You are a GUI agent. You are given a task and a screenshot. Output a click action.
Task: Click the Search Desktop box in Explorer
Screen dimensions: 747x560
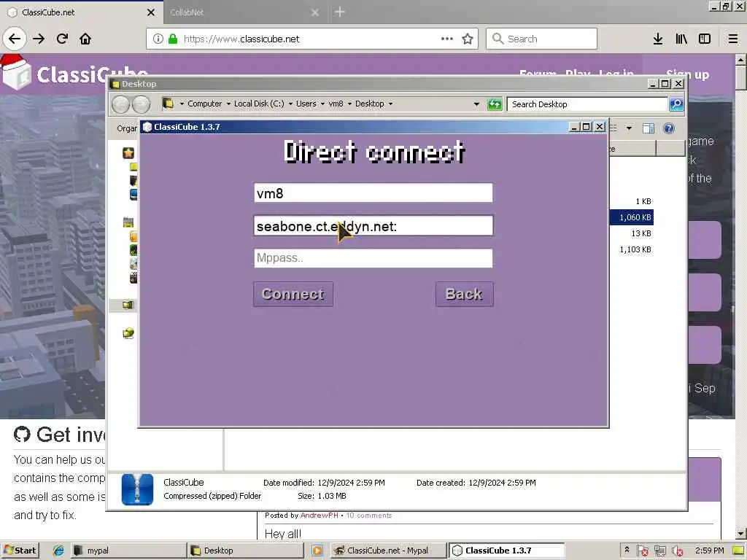[587, 104]
